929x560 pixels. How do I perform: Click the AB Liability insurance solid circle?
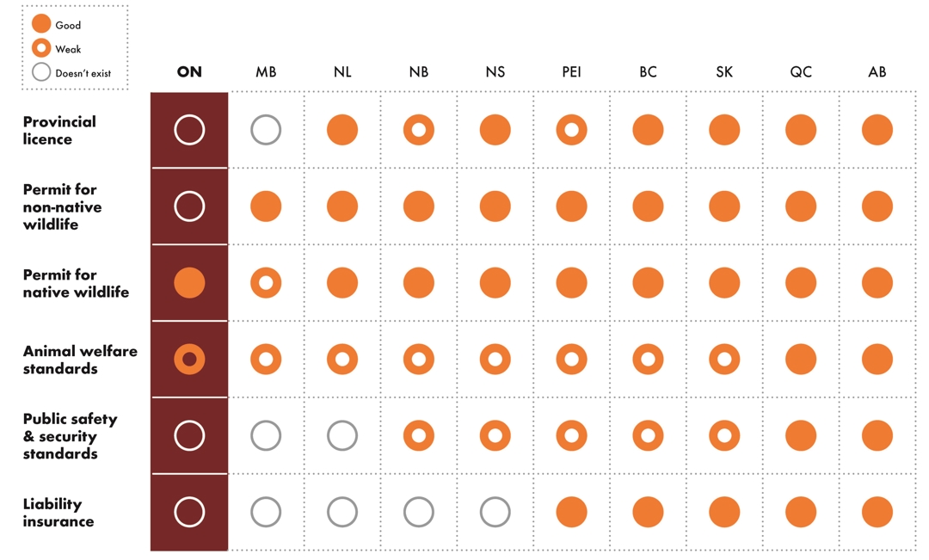[877, 512]
